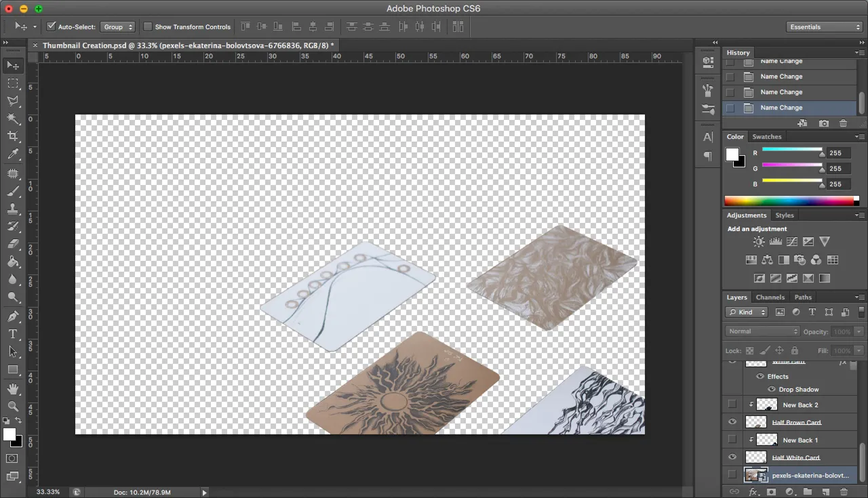
Task: Add a layer mask button
Action: [770, 492]
